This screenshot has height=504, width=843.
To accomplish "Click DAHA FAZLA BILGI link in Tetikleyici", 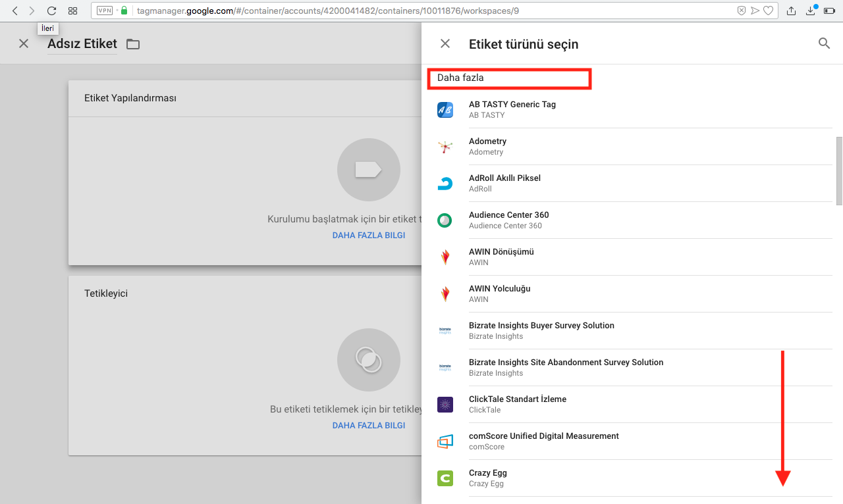I will [369, 425].
